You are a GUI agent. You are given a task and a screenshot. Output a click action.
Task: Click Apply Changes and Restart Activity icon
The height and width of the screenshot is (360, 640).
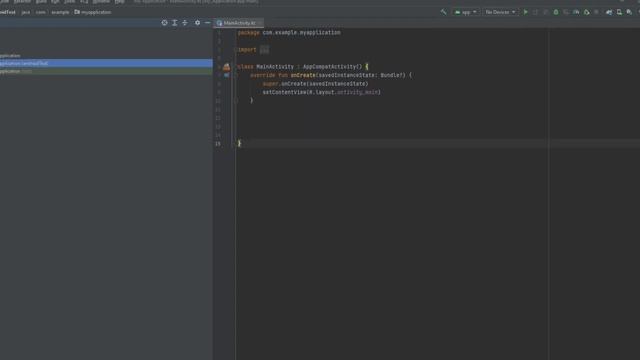[536, 12]
